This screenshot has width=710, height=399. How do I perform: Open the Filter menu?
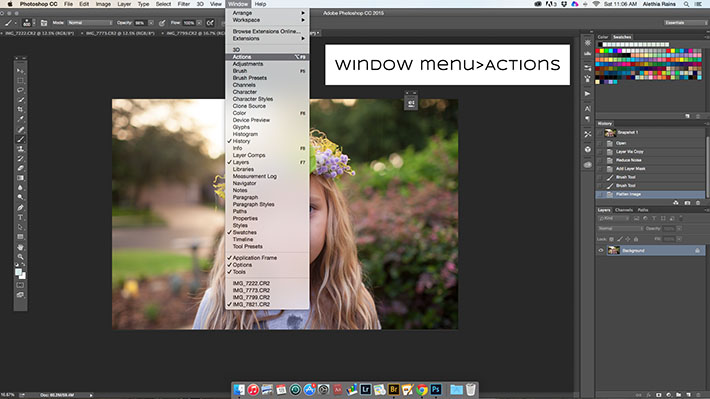tap(183, 4)
